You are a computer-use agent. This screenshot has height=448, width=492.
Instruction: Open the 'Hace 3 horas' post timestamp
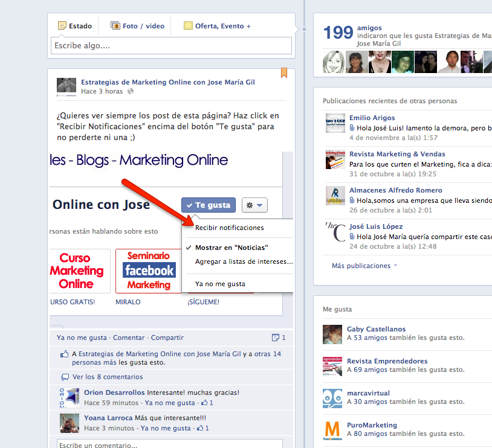102,91
